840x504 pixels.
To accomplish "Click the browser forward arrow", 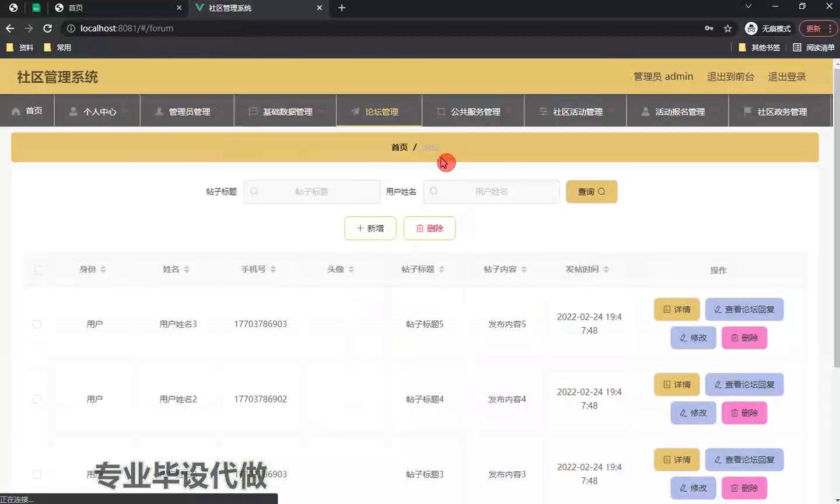I will point(29,28).
